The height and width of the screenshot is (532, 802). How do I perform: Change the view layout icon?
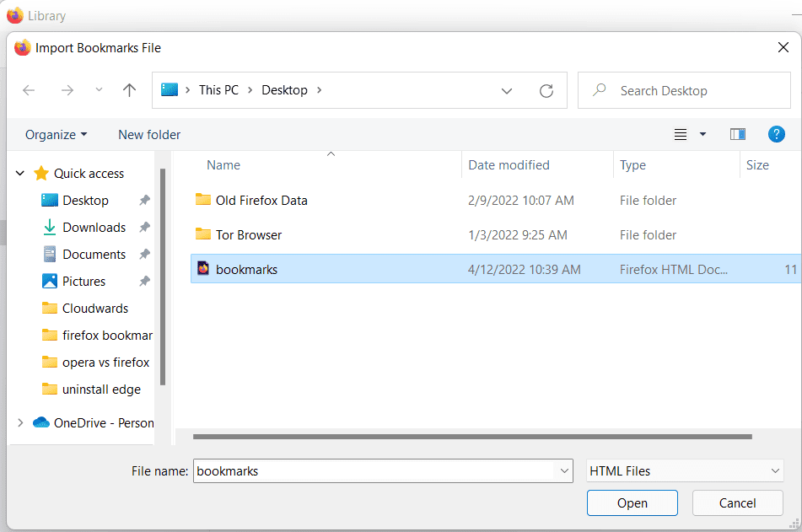pyautogui.click(x=681, y=135)
